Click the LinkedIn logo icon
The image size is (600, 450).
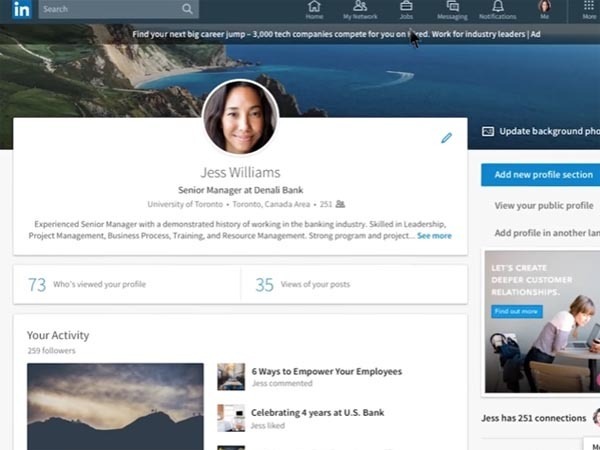(x=21, y=9)
